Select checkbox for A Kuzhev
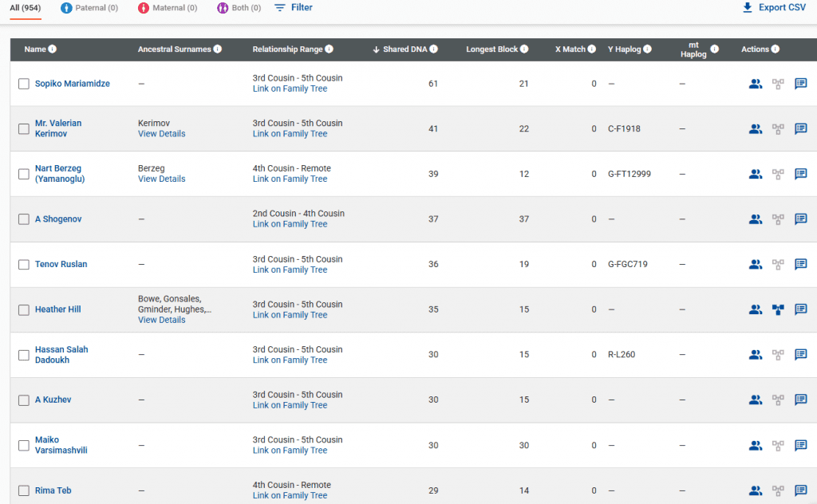Image resolution: width=817 pixels, height=504 pixels. point(24,400)
